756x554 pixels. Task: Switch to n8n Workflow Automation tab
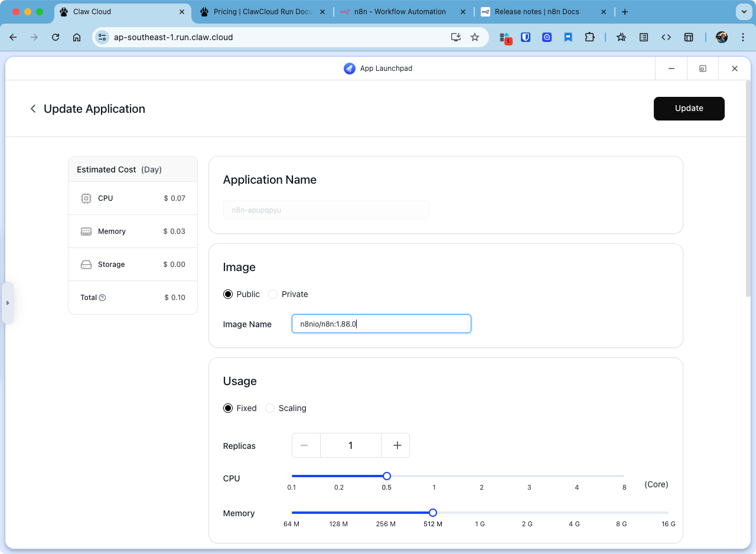pyautogui.click(x=404, y=12)
